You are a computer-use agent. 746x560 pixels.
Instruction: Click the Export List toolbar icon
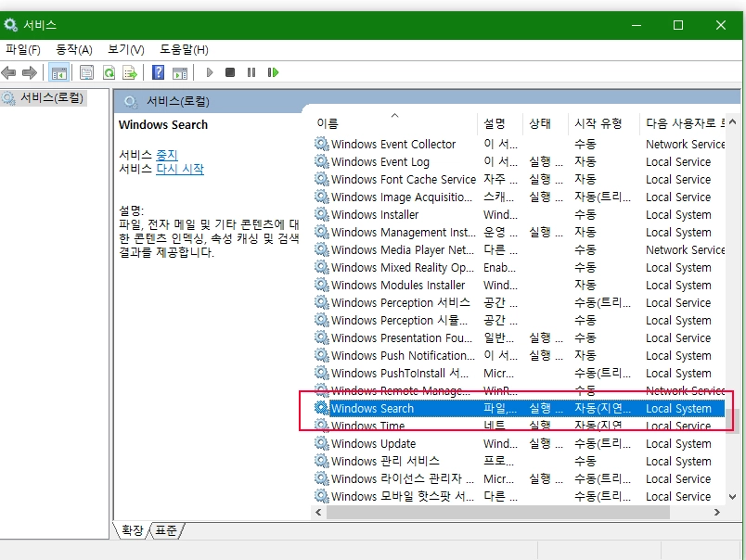point(130,72)
